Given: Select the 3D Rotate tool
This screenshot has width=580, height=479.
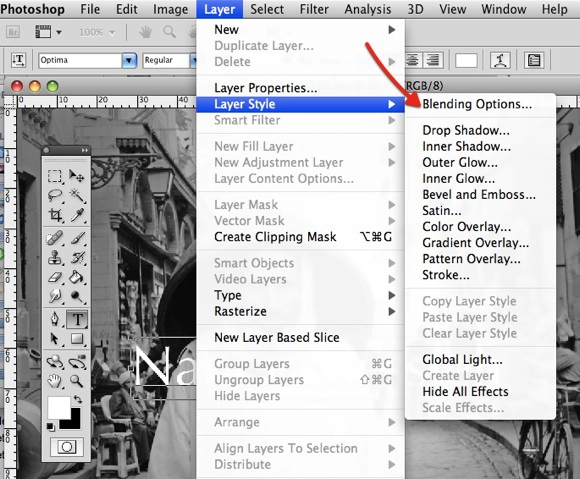Looking at the screenshot, I should pos(55,362).
